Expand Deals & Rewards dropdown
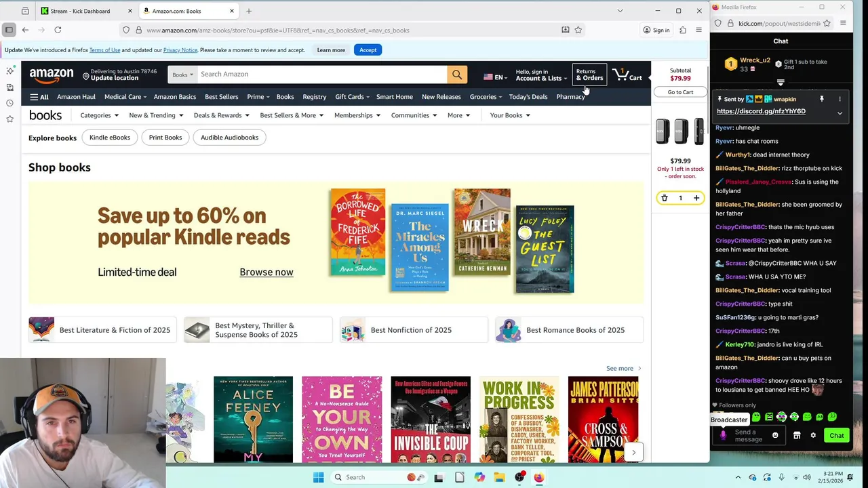This screenshot has height=488, width=868. [221, 115]
